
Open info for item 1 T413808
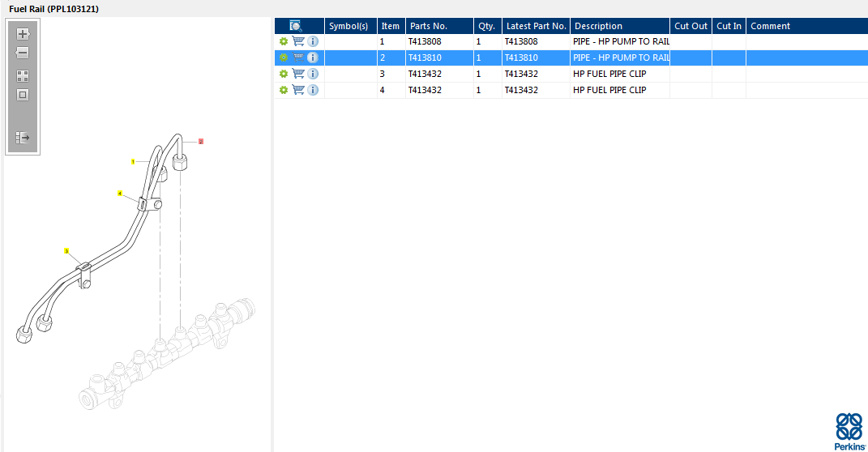pos(313,41)
